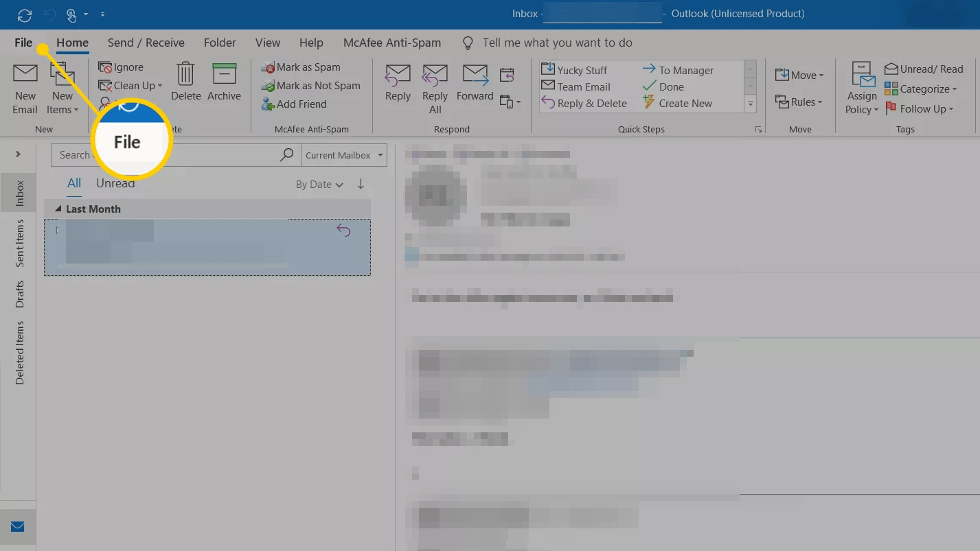Image resolution: width=980 pixels, height=551 pixels.
Task: Click the search magnifier icon
Action: click(x=287, y=155)
